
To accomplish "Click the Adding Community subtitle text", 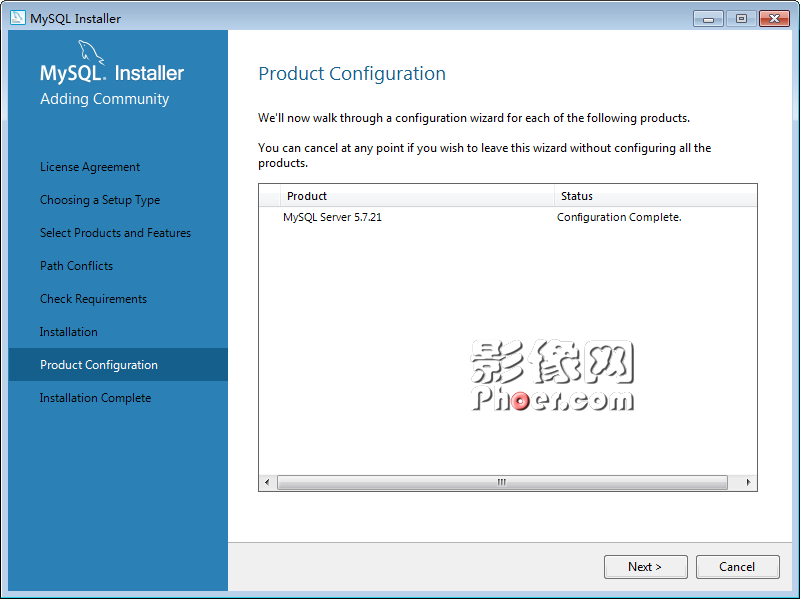I will pos(105,99).
